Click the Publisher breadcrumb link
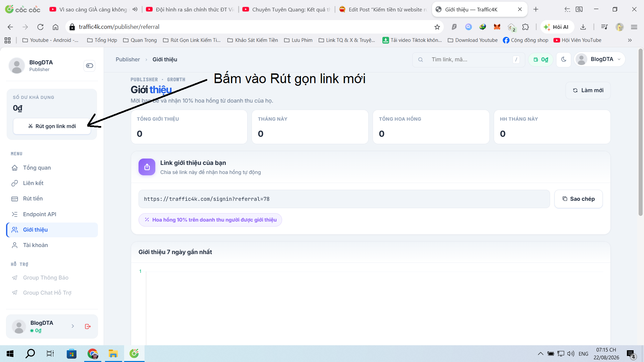The image size is (644, 362). [128, 59]
